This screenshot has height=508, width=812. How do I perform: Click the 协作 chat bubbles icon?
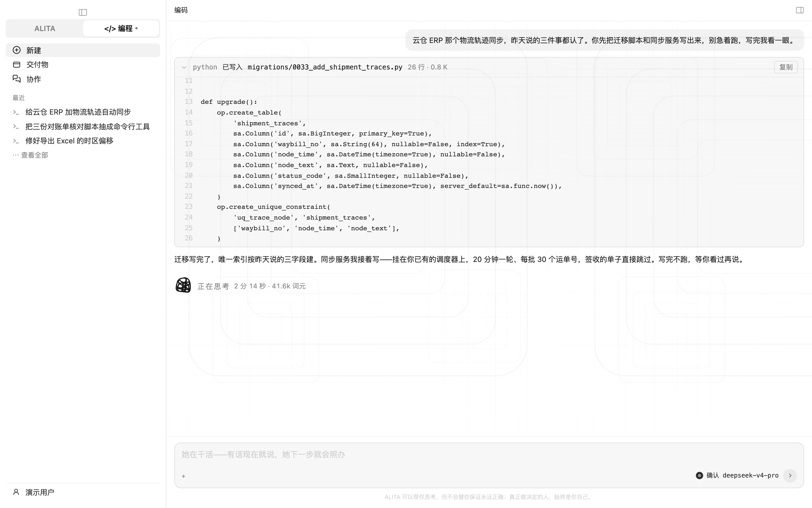pyautogui.click(x=16, y=79)
